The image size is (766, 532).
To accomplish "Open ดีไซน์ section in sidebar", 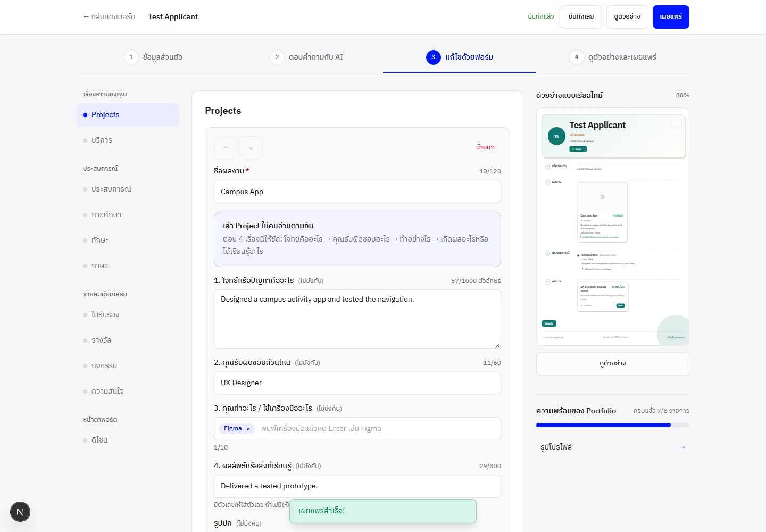I will click(x=128, y=440).
